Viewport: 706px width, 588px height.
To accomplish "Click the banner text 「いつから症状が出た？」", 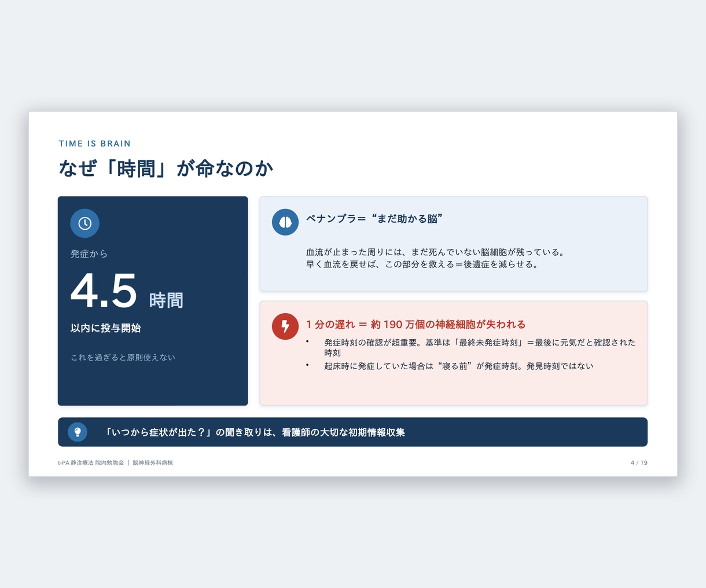I will coord(255,432).
